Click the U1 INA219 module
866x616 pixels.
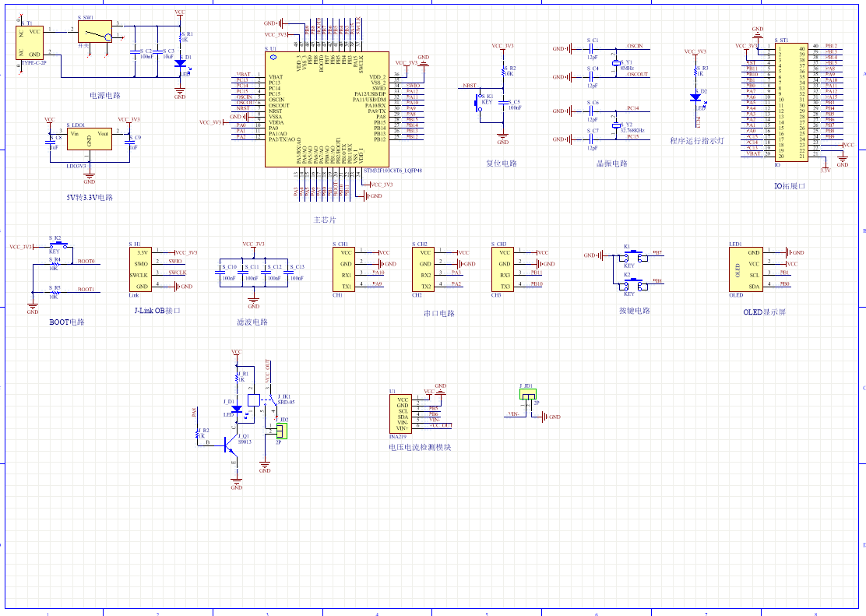pos(400,414)
